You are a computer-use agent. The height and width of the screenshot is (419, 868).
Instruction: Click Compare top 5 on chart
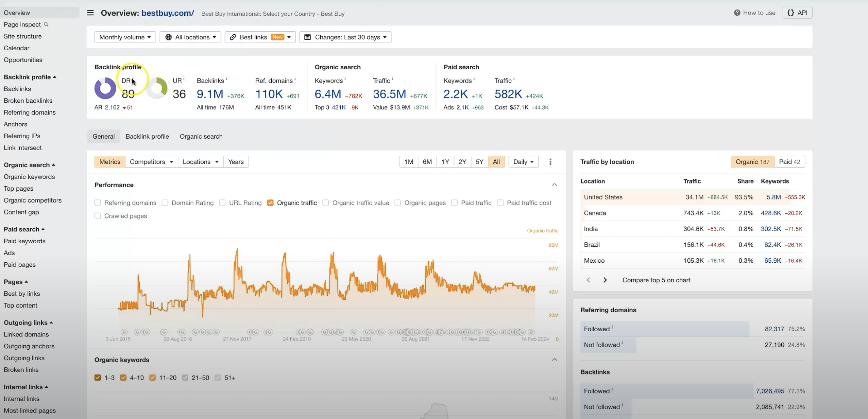pos(656,280)
